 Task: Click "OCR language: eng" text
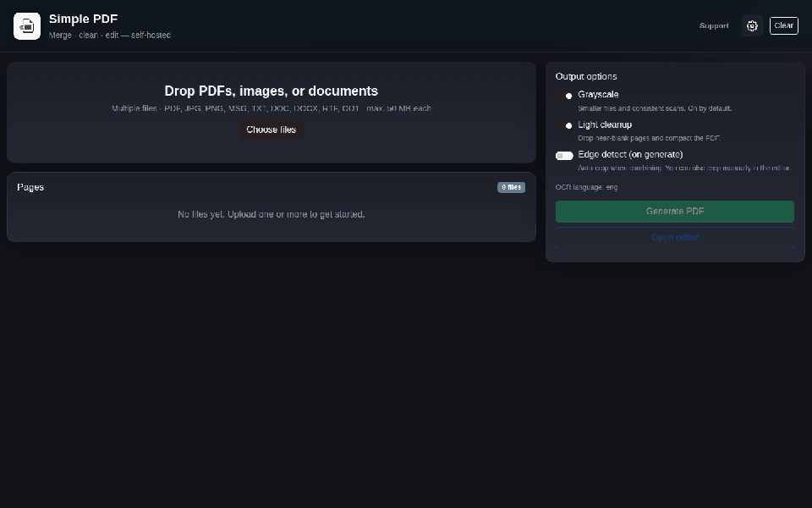tap(586, 187)
